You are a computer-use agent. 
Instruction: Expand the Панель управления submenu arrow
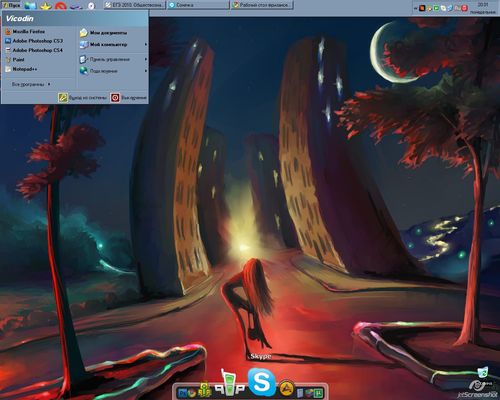pos(146,59)
